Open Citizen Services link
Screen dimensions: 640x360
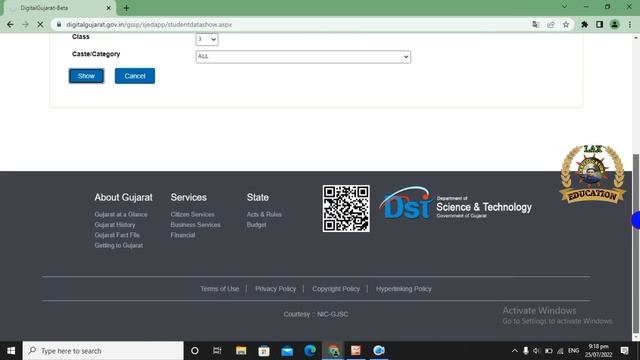[192, 214]
